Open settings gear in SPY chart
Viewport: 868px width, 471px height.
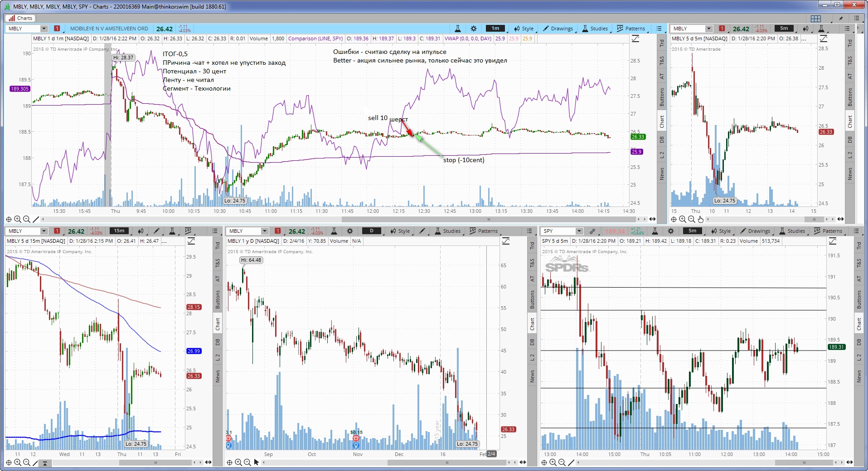click(x=671, y=231)
